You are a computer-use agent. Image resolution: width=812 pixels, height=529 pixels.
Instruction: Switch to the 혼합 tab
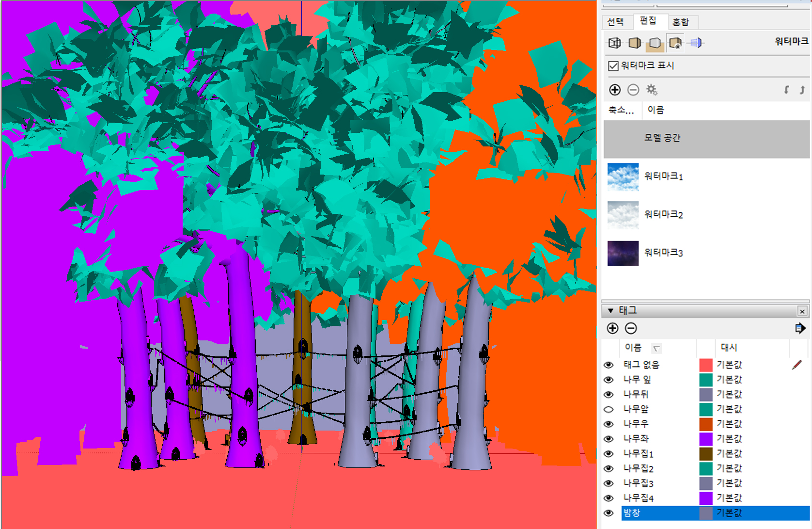[x=681, y=22]
